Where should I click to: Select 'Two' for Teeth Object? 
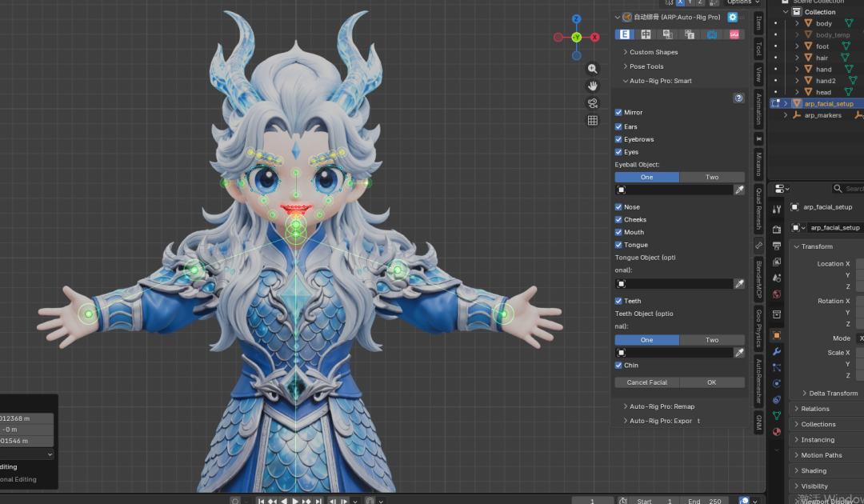[x=712, y=341]
